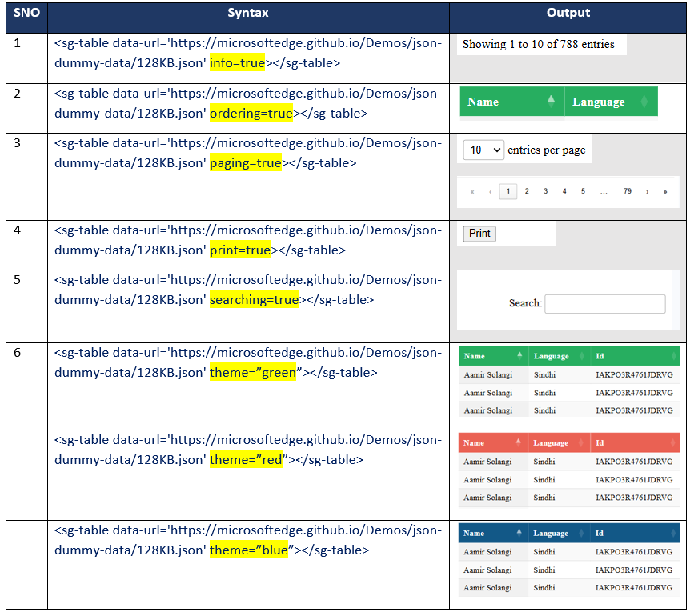Jump to last page using » icon
694x616 pixels.
pos(665,191)
